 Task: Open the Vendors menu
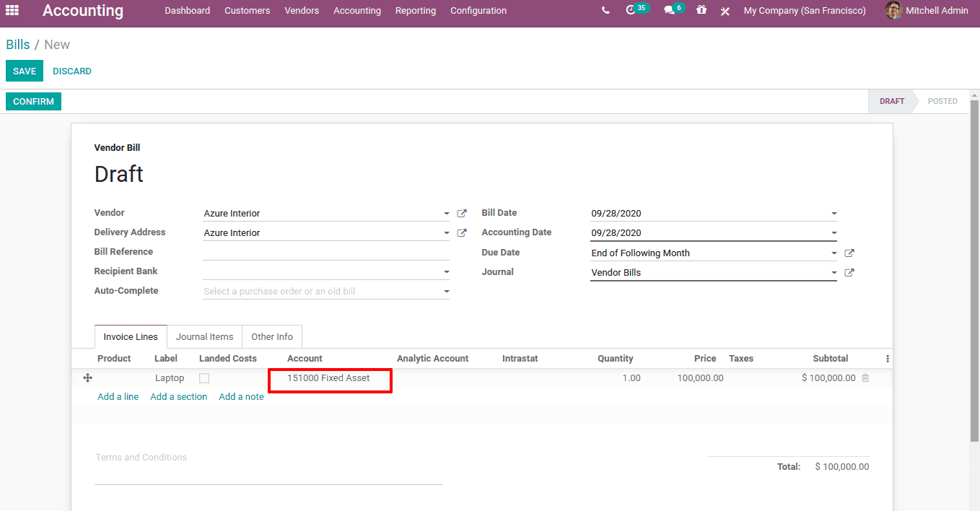[302, 11]
